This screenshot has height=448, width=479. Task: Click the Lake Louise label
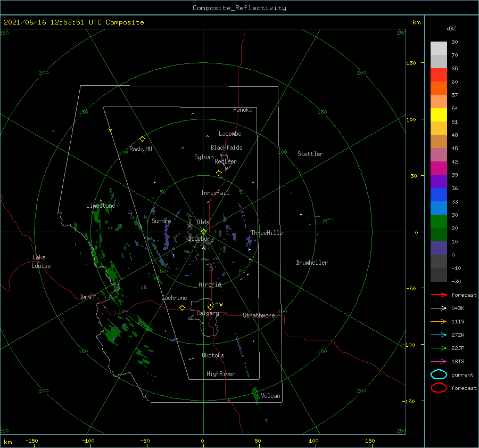[41, 262]
